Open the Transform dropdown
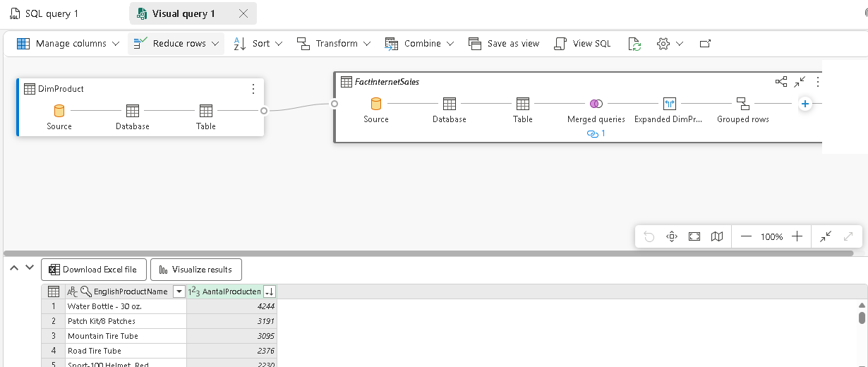868x367 pixels. (x=334, y=43)
